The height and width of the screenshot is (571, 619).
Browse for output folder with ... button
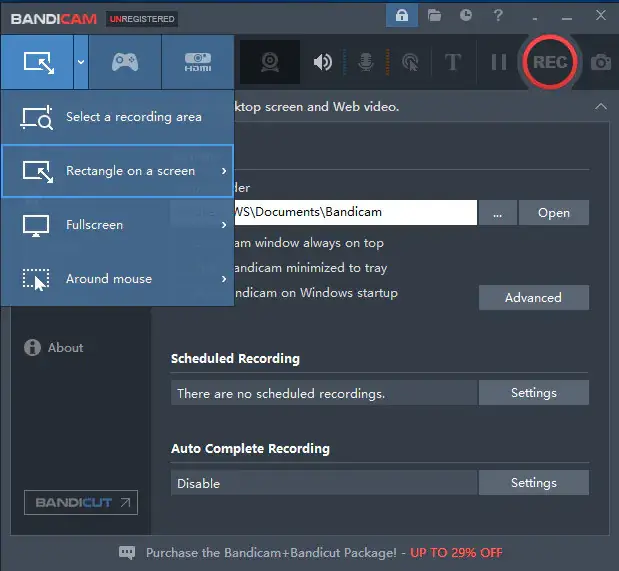point(497,212)
